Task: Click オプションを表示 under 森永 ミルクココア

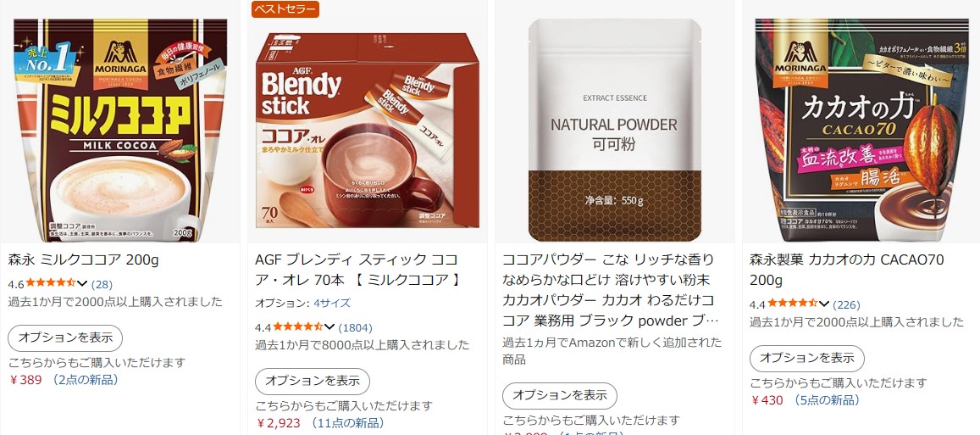Action: 65,338
